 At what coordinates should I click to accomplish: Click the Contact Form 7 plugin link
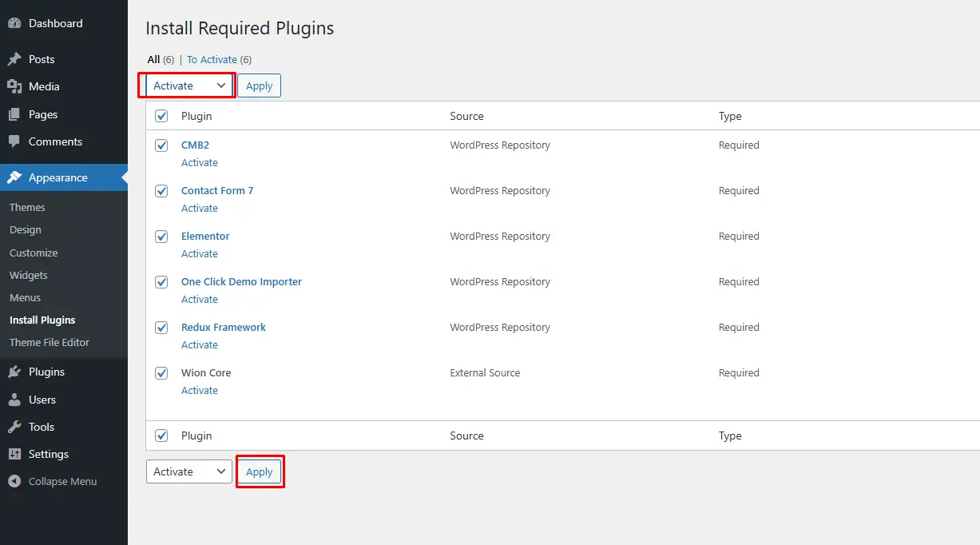217,191
